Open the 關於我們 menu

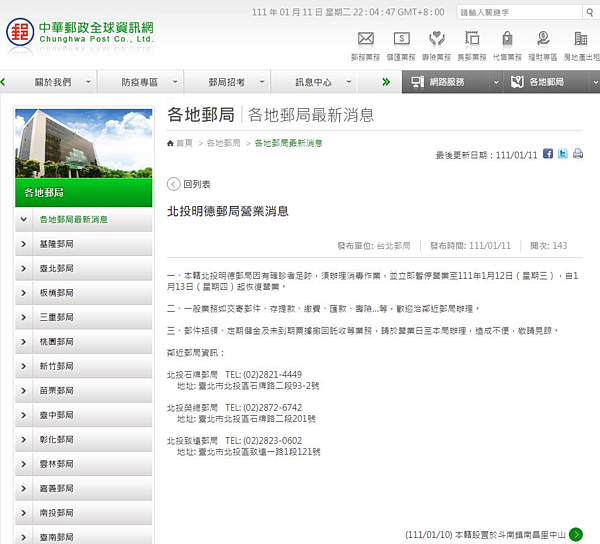[x=53, y=82]
